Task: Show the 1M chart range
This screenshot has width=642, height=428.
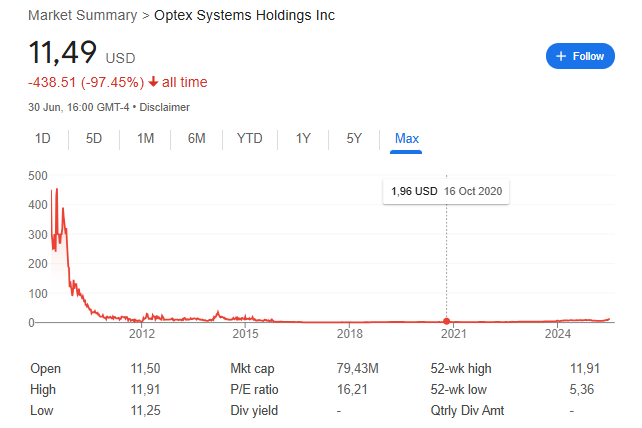Action: pos(145,138)
